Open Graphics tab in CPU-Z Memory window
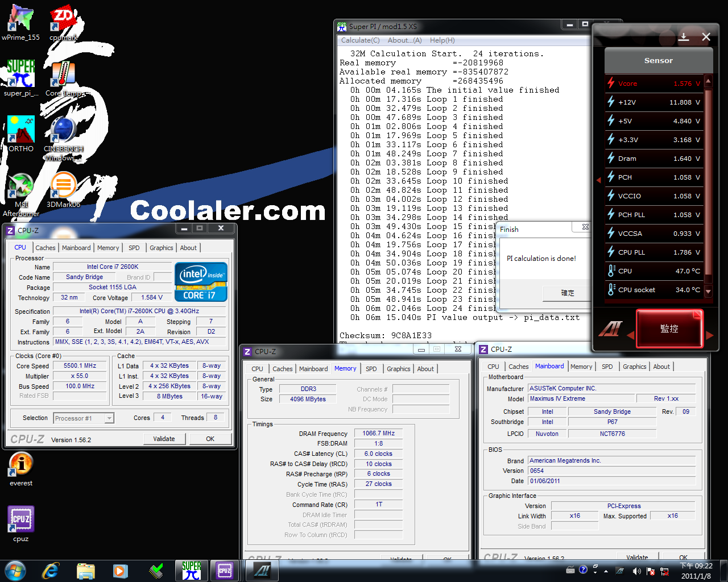This screenshot has height=582, width=728. [399, 369]
